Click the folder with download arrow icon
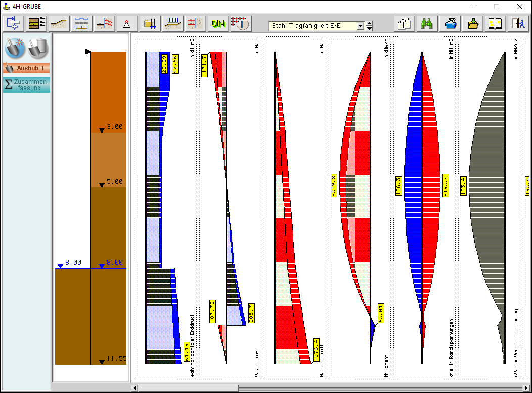The width and height of the screenshot is (532, 393). 473,24
